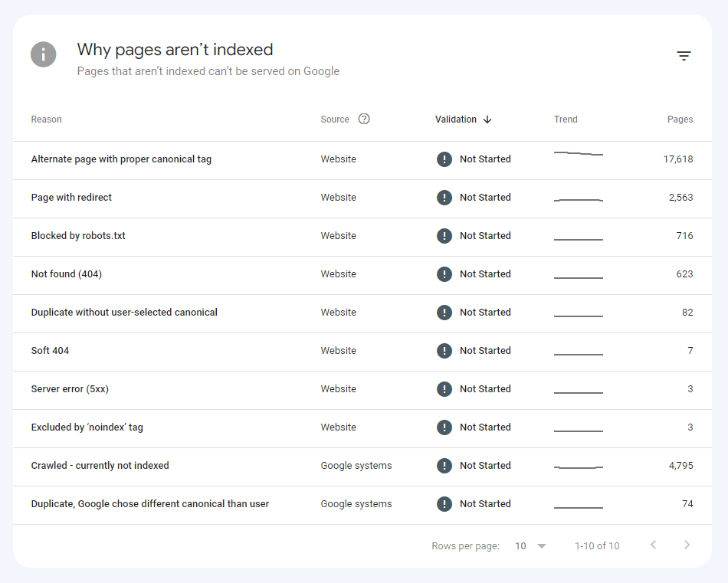Screen dimensions: 728x583
Task: Click the 7 pages value
Action: click(x=690, y=350)
